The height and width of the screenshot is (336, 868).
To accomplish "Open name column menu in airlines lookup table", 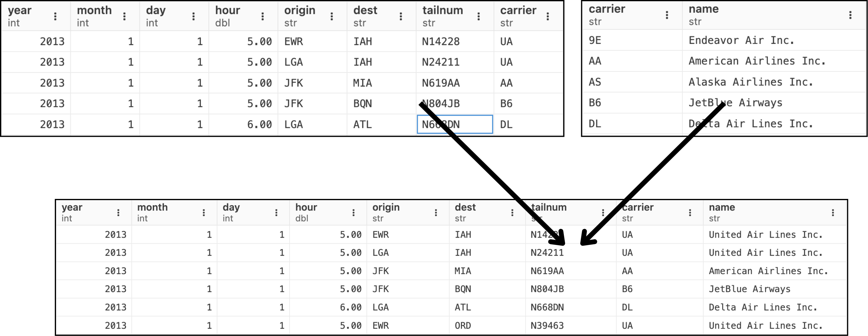I will click(x=850, y=15).
